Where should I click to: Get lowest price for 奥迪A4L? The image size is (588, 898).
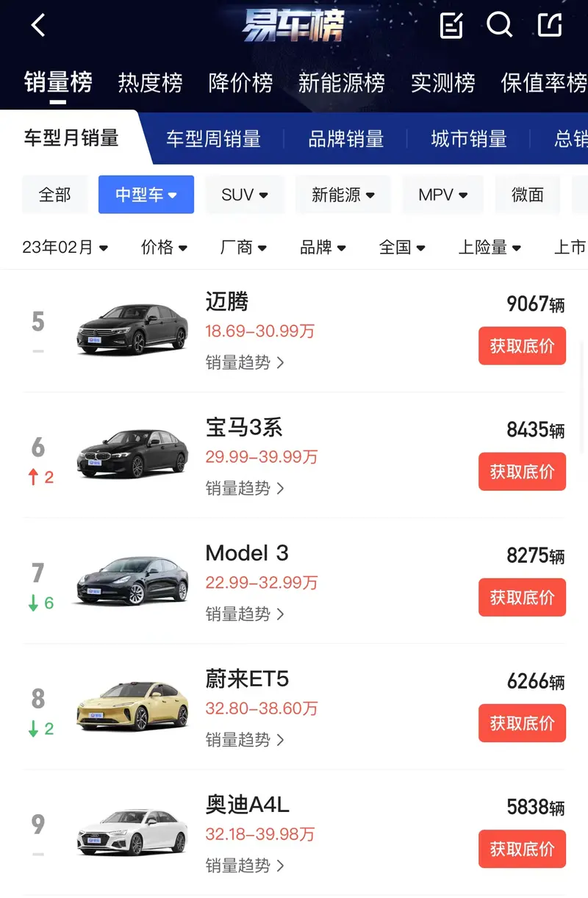522,849
